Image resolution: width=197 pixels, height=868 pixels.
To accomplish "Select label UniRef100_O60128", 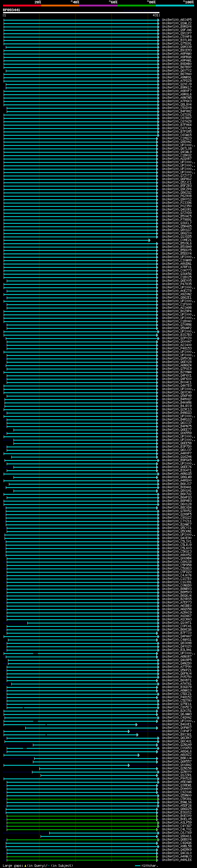I will click(x=176, y=504).
